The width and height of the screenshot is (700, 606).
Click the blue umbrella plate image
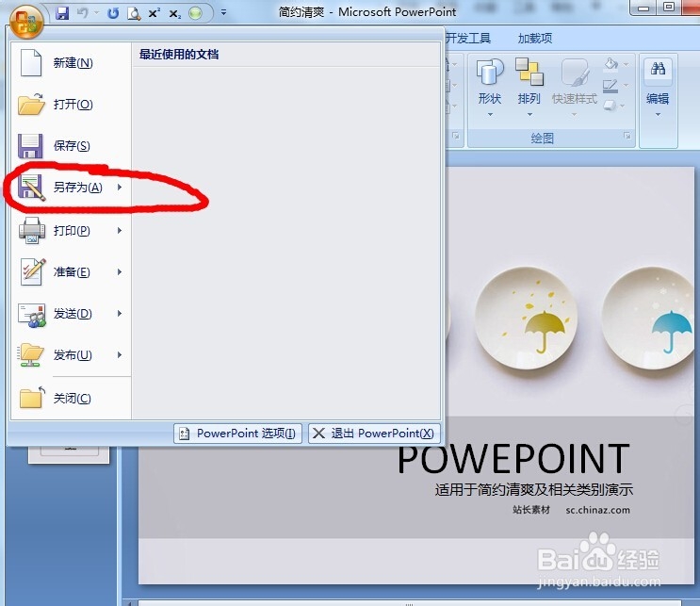click(649, 318)
